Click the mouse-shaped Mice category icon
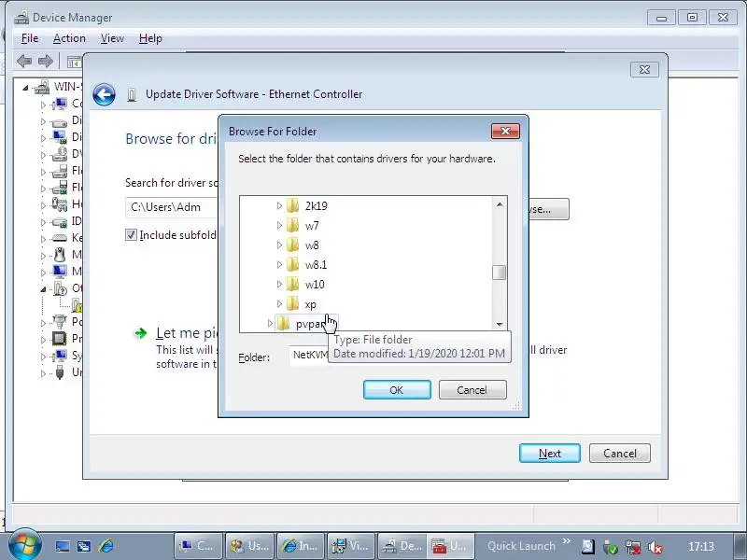Screen dimensions: 747x560 coord(60,255)
